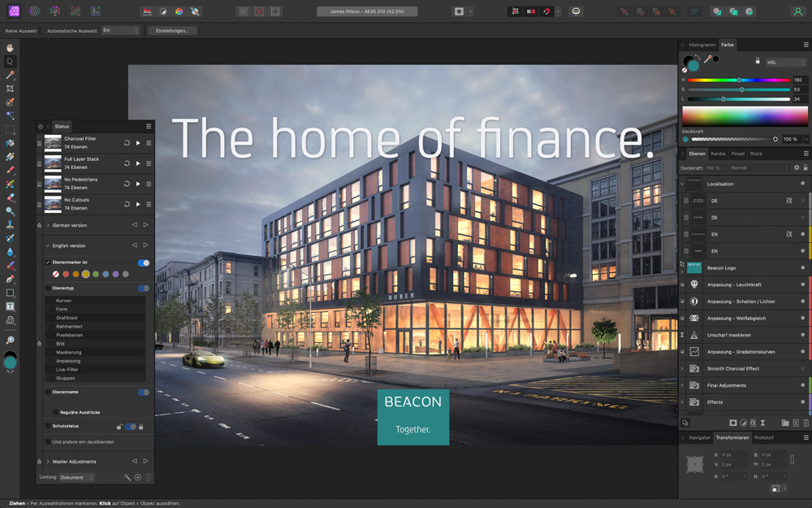Select the Selection Brush tool
The height and width of the screenshot is (508, 812).
coord(10,102)
